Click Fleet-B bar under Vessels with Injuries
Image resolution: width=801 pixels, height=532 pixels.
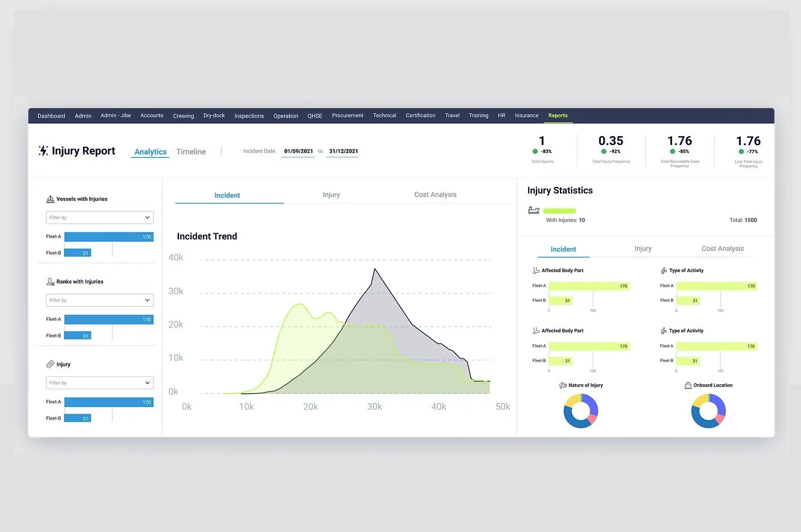(x=78, y=253)
